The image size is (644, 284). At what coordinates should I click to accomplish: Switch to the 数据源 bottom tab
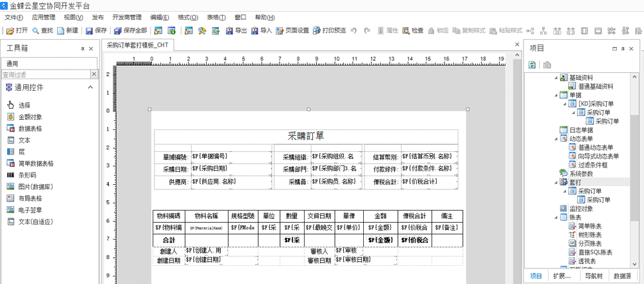pyautogui.click(x=623, y=276)
